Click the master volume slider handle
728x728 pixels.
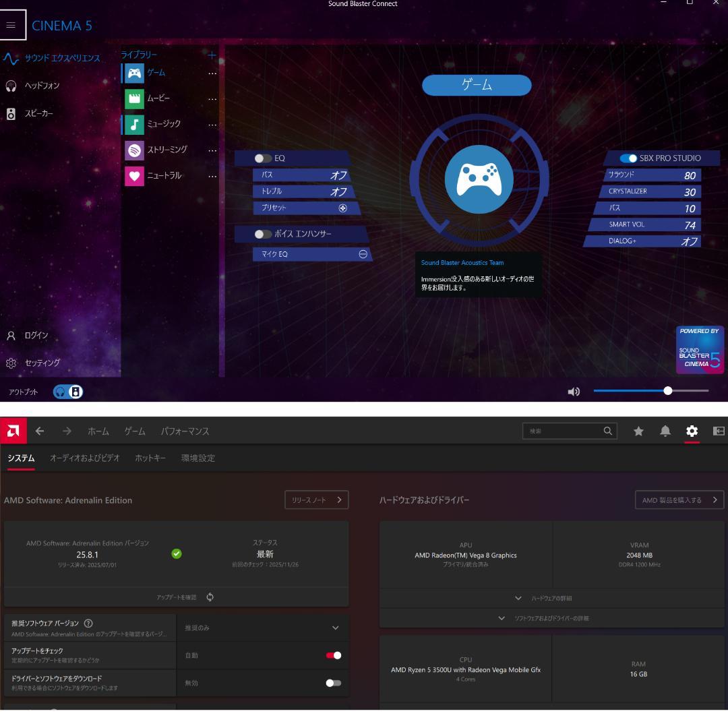point(668,391)
